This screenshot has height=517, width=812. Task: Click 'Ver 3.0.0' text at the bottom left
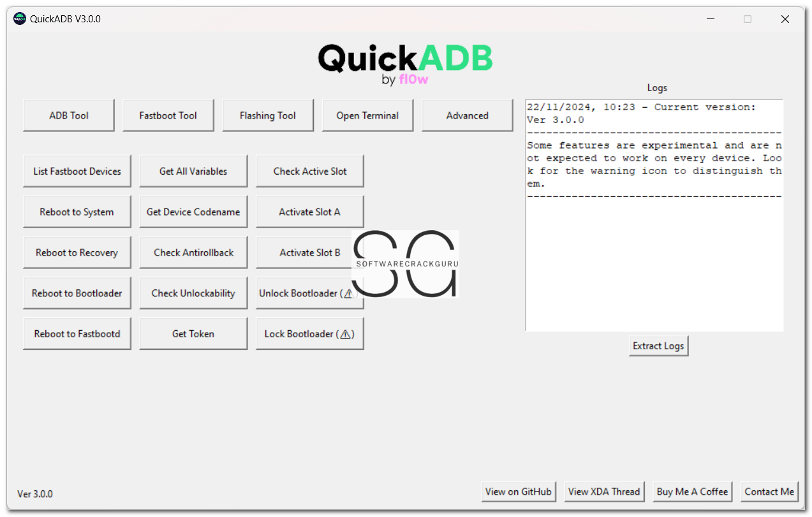pyautogui.click(x=35, y=494)
